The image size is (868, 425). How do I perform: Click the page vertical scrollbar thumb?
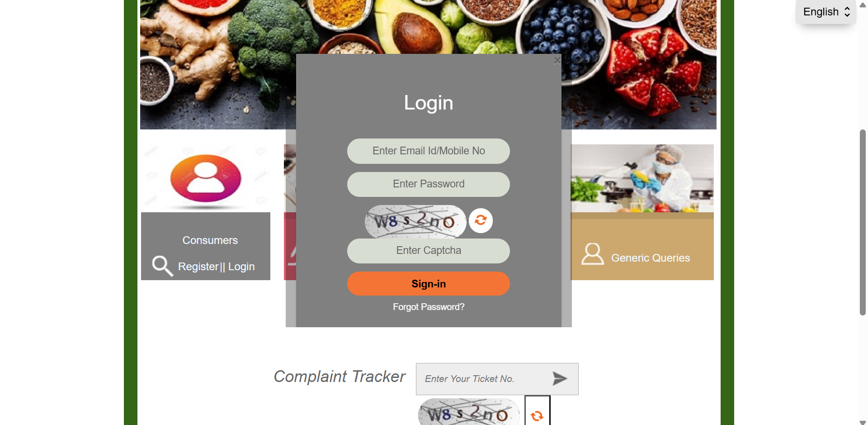click(x=863, y=222)
